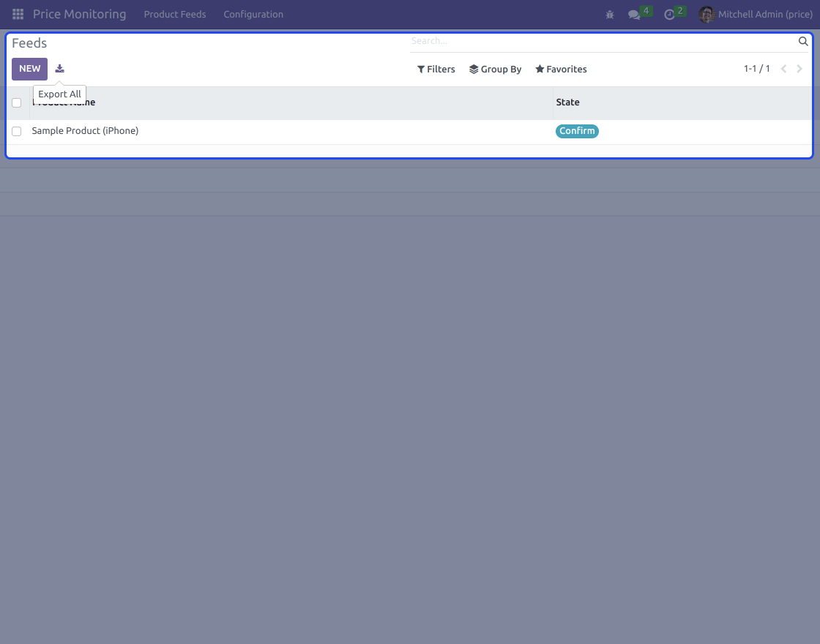Open the Product Feeds menu

coord(175,15)
